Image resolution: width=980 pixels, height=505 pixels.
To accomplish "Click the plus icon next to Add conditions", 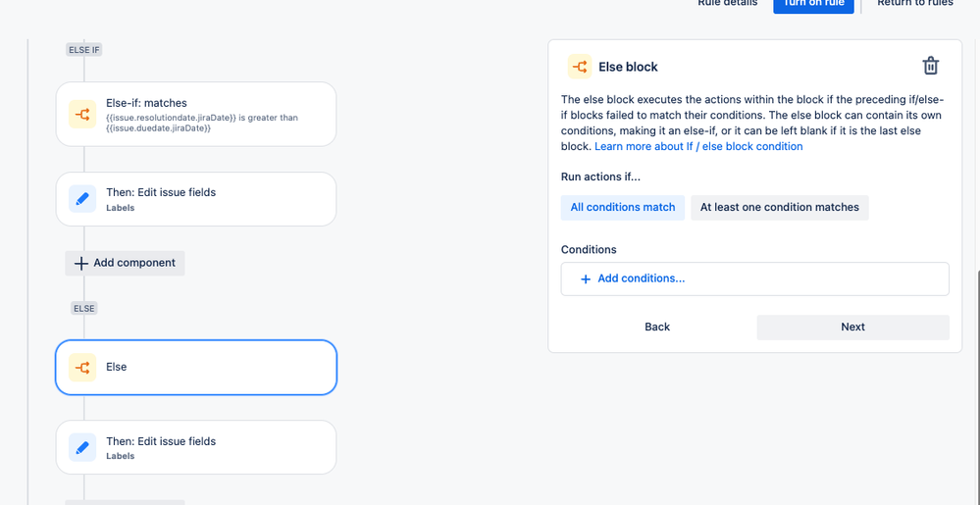I will tap(586, 278).
